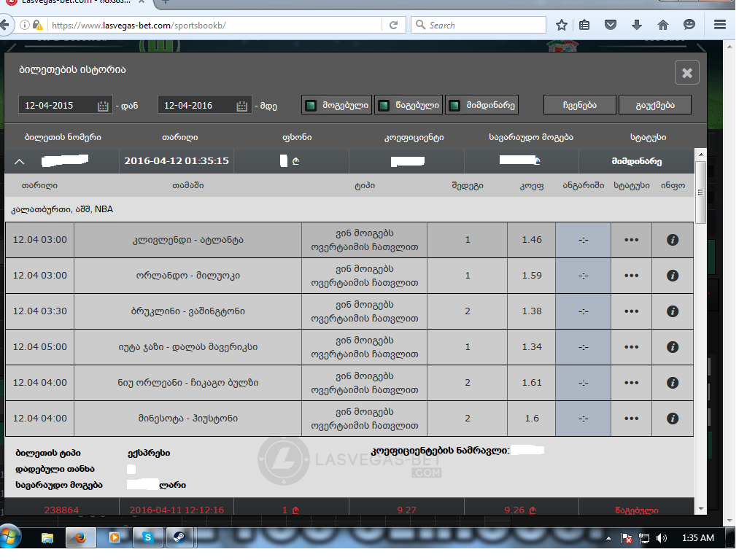
Task: Click coefficient 1.46 in first row
Action: pyautogui.click(x=532, y=240)
